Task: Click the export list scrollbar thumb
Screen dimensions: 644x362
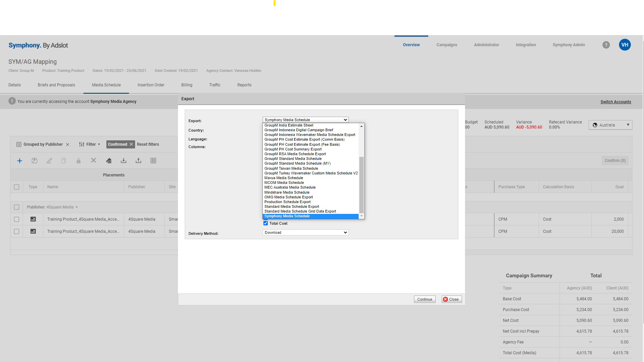Action: (x=361, y=185)
